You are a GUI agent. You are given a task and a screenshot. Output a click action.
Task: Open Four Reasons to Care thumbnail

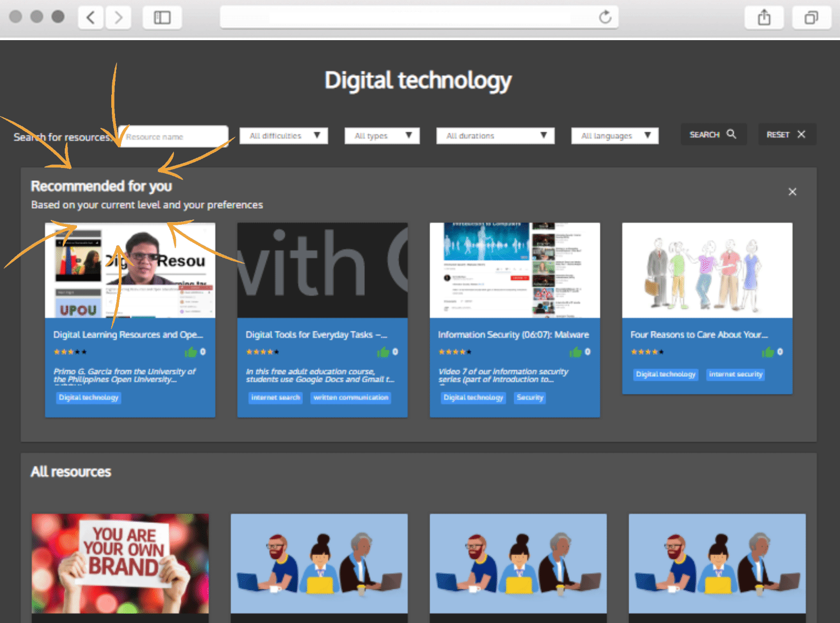click(x=707, y=270)
